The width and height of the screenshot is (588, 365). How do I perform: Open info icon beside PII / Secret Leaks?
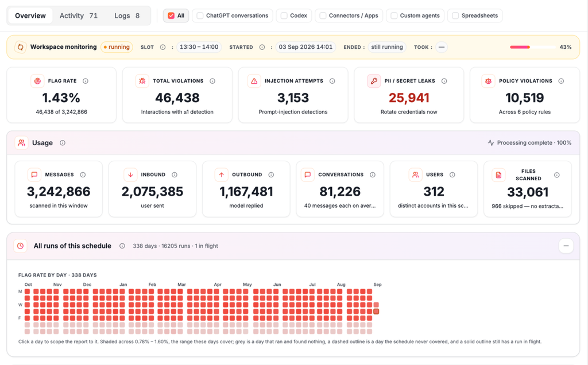pyautogui.click(x=444, y=81)
